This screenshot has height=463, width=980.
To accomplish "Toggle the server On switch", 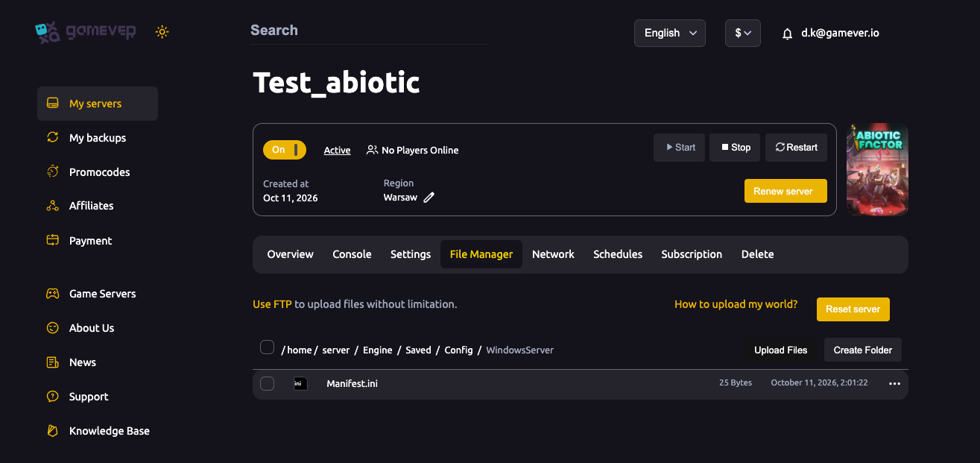I will pyautogui.click(x=285, y=150).
